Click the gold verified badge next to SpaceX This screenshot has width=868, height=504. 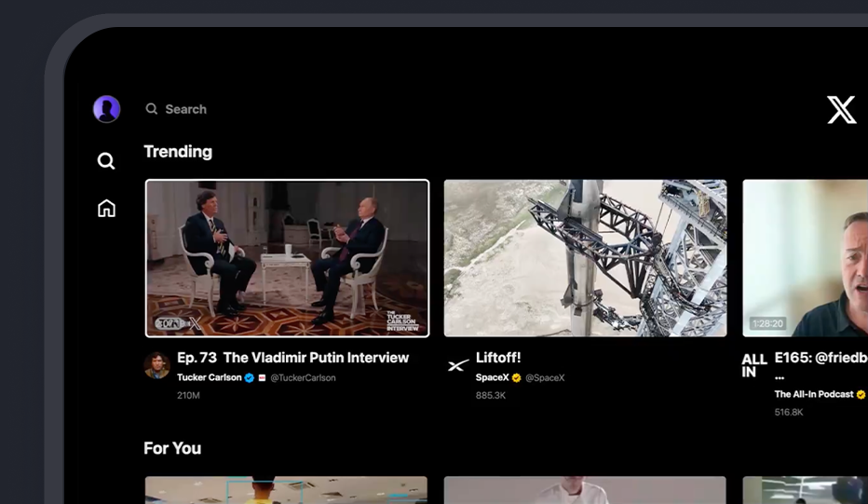pyautogui.click(x=516, y=378)
